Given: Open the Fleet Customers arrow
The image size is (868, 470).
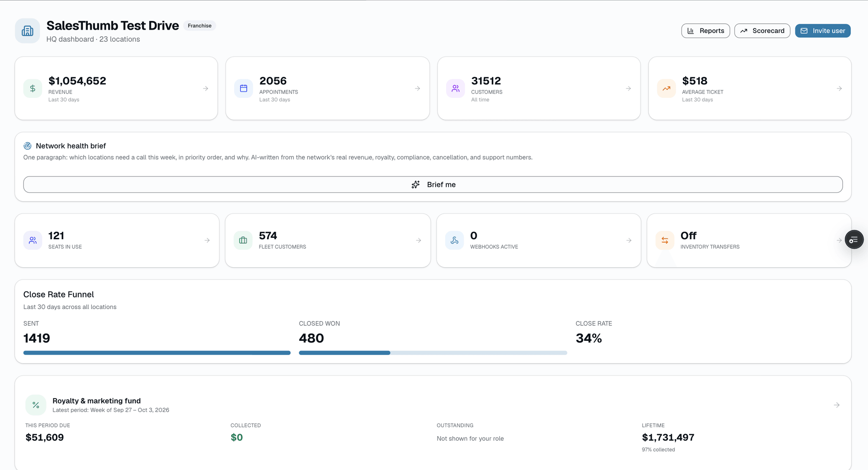Looking at the screenshot, I should point(419,240).
